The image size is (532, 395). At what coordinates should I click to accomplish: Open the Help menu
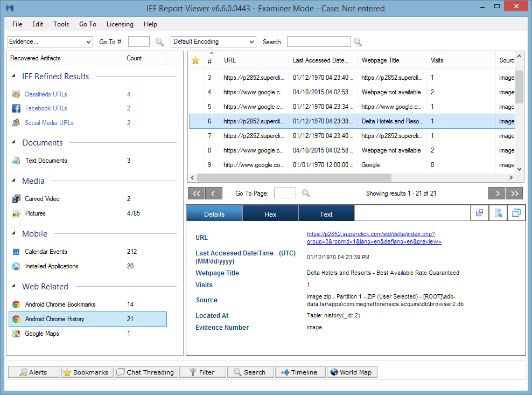[150, 24]
